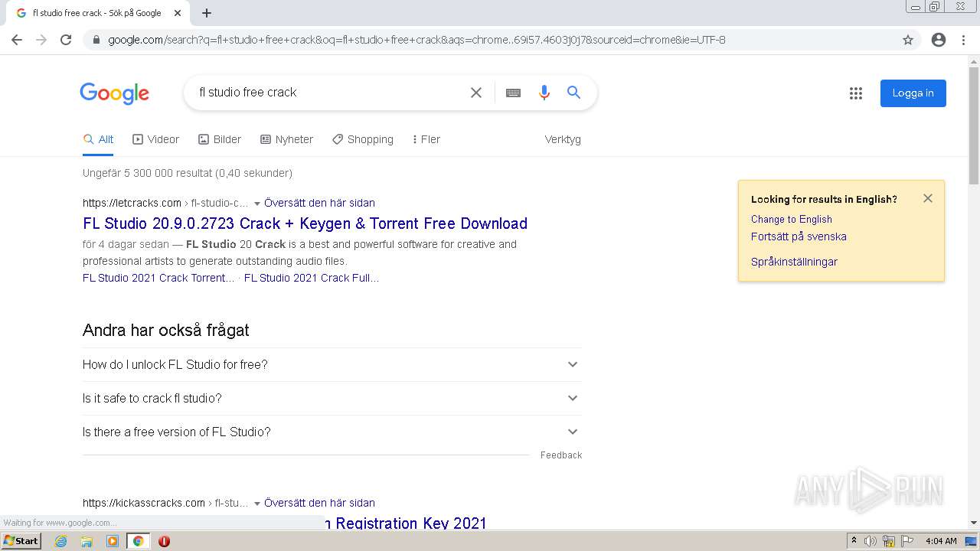
Task: Show hidden tray icons arrow
Action: click(x=854, y=541)
